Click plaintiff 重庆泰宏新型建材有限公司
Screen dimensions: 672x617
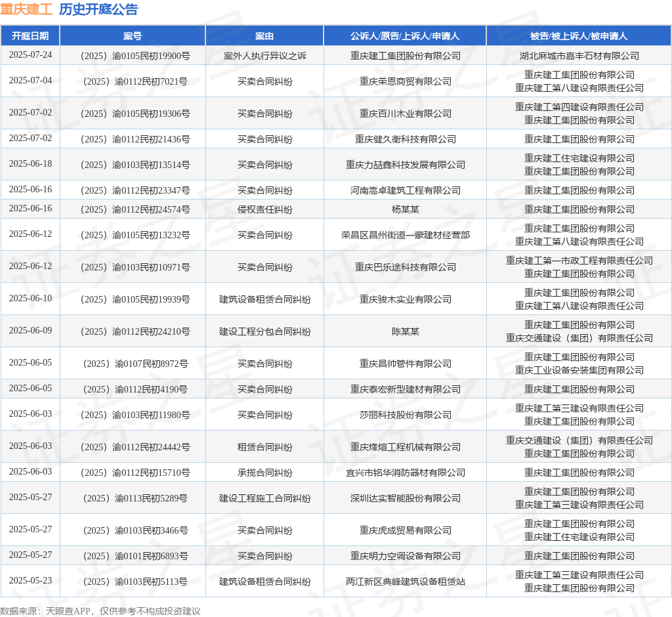[x=406, y=389]
